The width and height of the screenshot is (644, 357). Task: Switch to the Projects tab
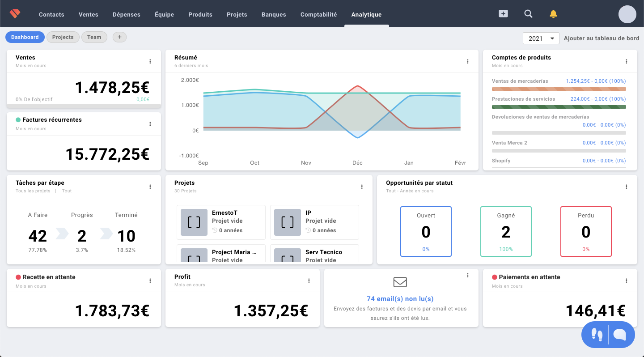pyautogui.click(x=63, y=37)
